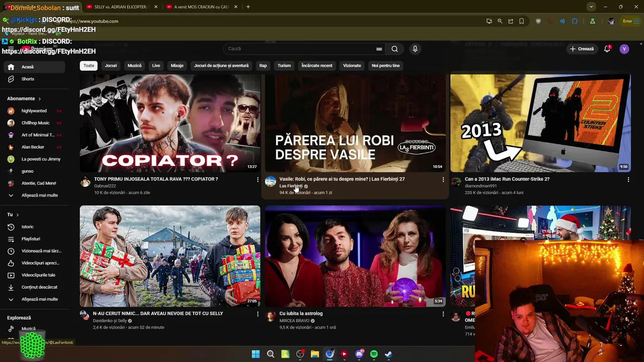Screen dimensions: 644x362
Task: Open the Gabruel222 channel link
Action: pos(105,186)
